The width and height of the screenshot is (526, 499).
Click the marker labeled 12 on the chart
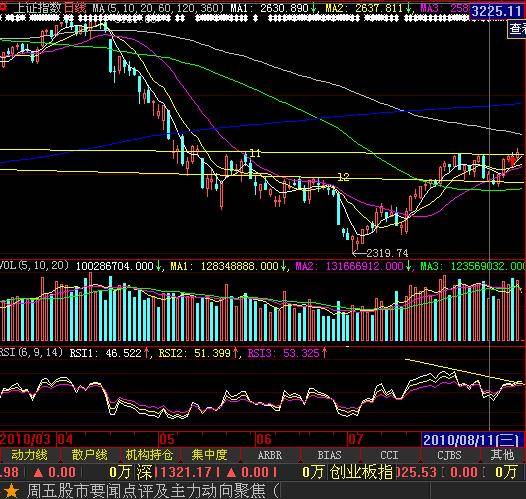pos(343,177)
